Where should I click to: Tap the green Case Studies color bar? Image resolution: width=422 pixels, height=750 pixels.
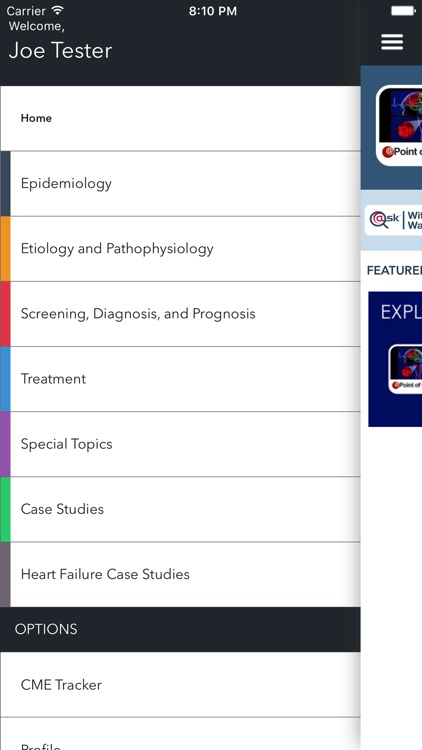5,509
